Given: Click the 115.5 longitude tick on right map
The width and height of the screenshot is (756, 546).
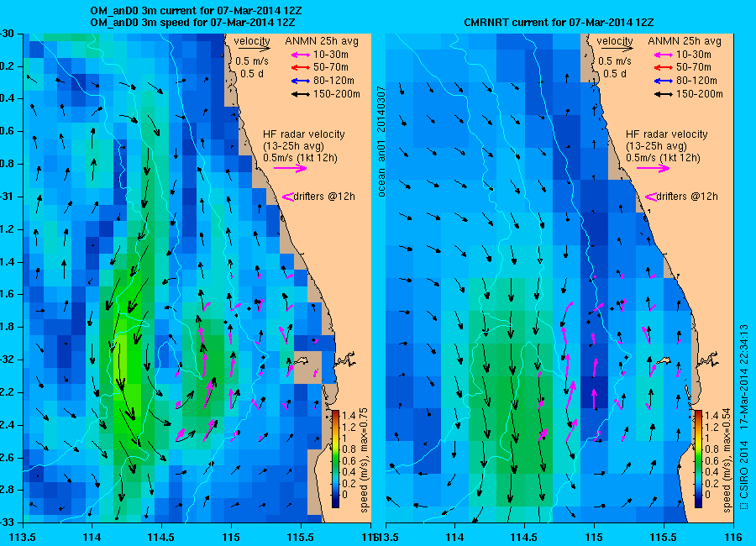Looking at the screenshot, I should coord(664,537).
